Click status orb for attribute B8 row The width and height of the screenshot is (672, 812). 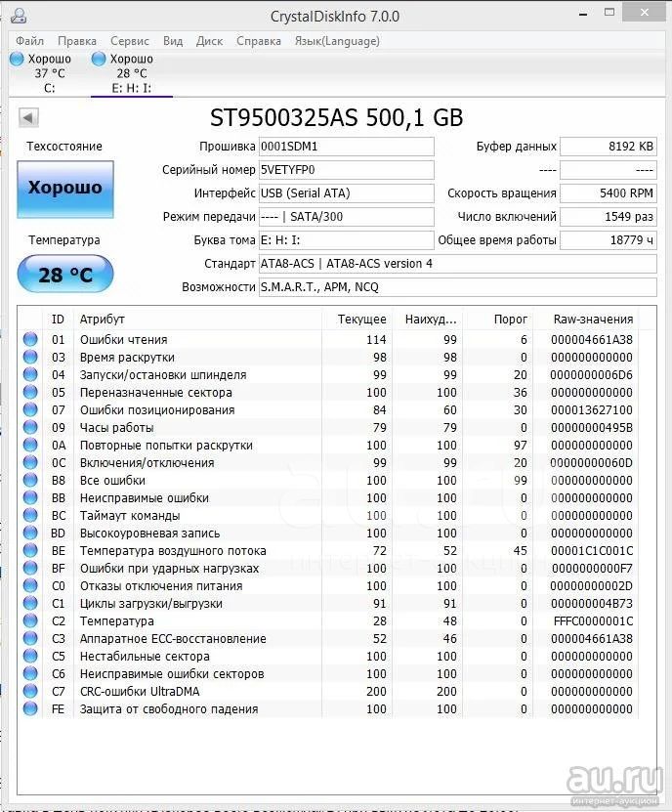[30, 480]
